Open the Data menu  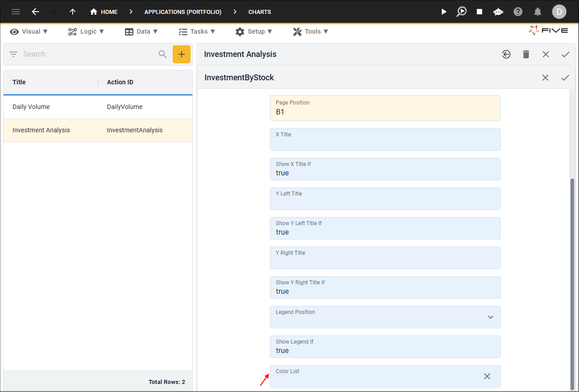(141, 31)
